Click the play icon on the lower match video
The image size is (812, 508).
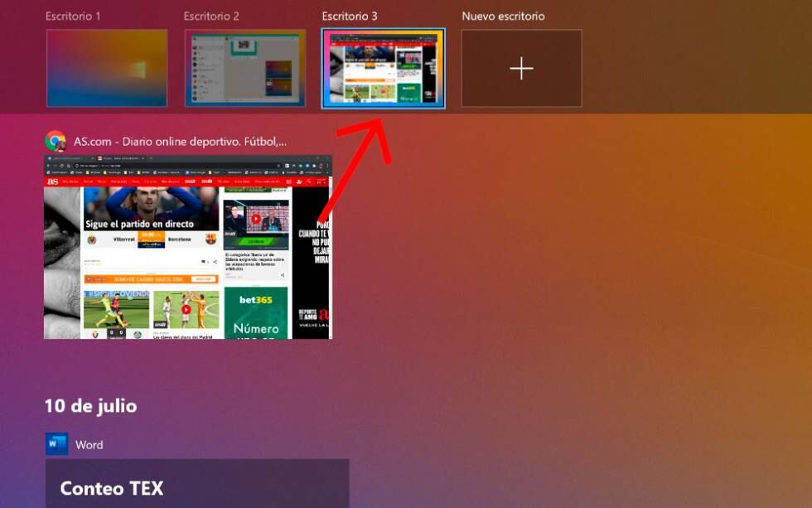185,309
